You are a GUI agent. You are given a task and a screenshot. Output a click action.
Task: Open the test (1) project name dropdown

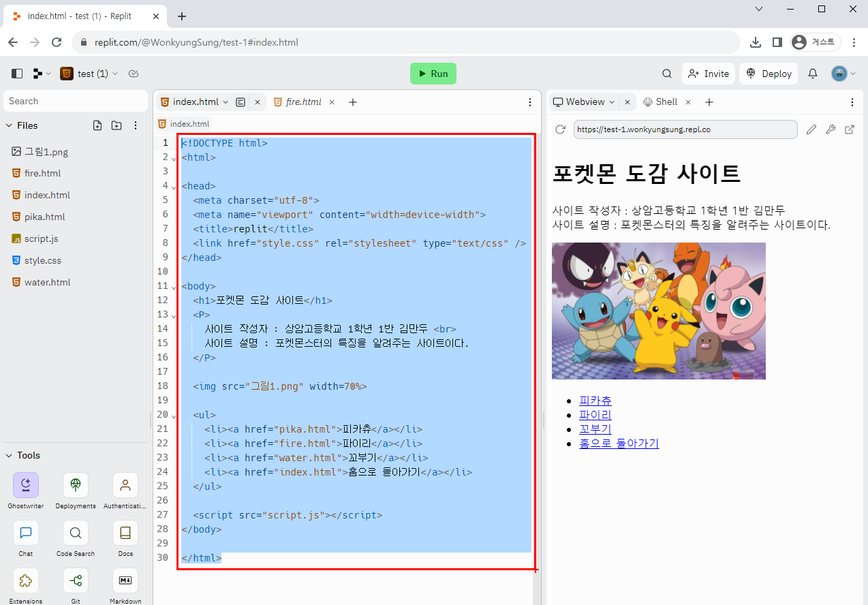point(89,74)
